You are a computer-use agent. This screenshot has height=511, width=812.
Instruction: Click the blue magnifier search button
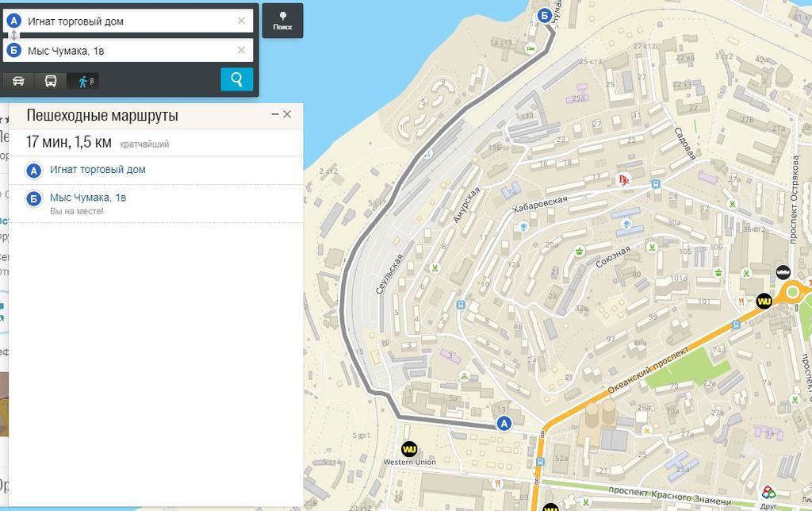tap(236, 79)
